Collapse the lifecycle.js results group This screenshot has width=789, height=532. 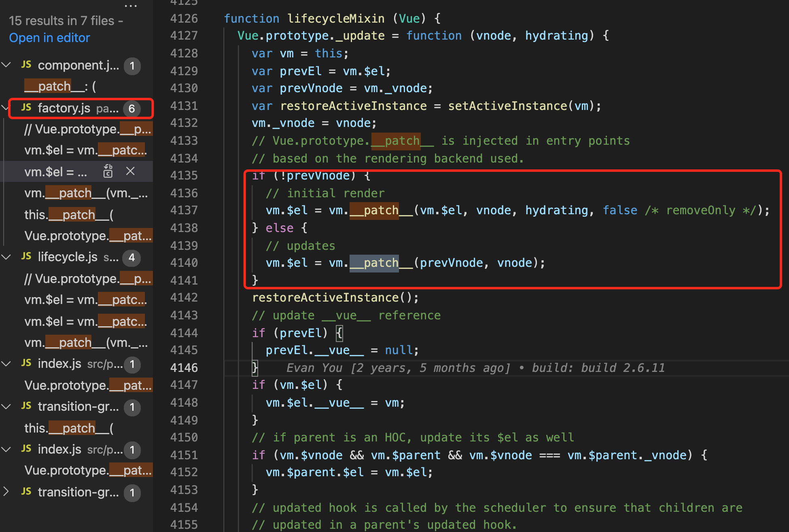[6, 257]
